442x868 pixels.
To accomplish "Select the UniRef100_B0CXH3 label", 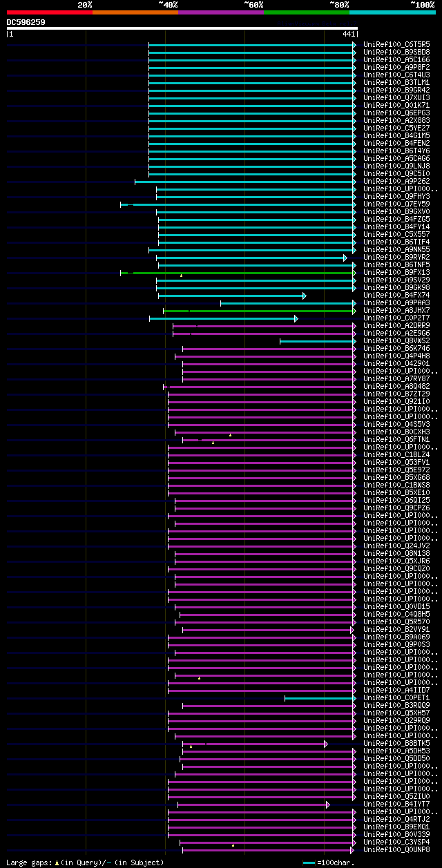I will [x=396, y=432].
